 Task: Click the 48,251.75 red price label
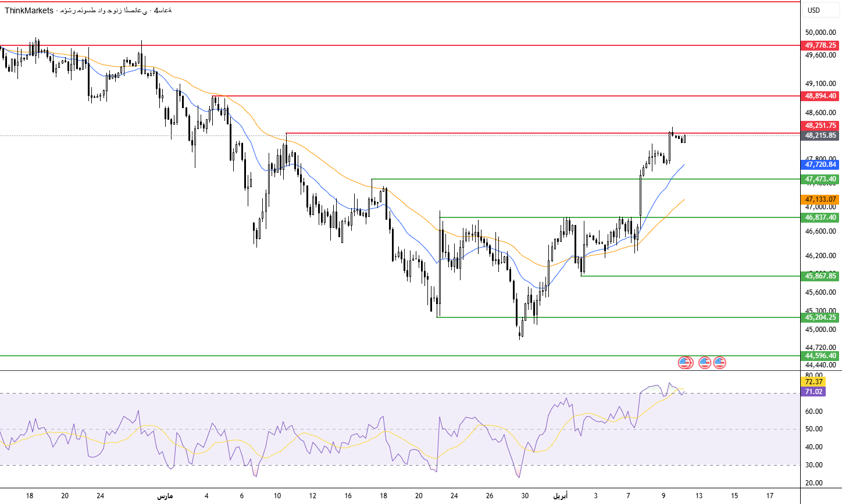820,126
